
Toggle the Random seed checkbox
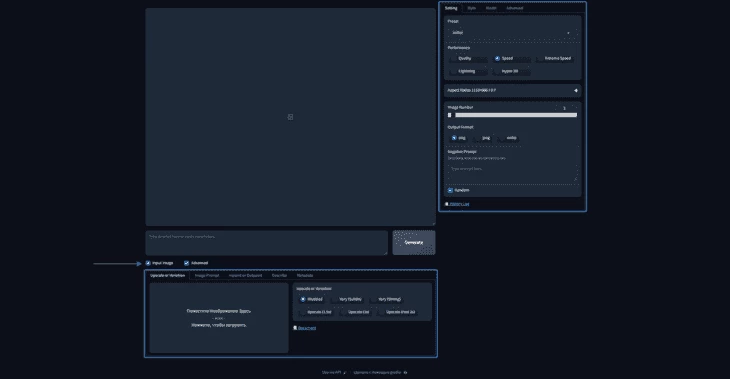450,190
